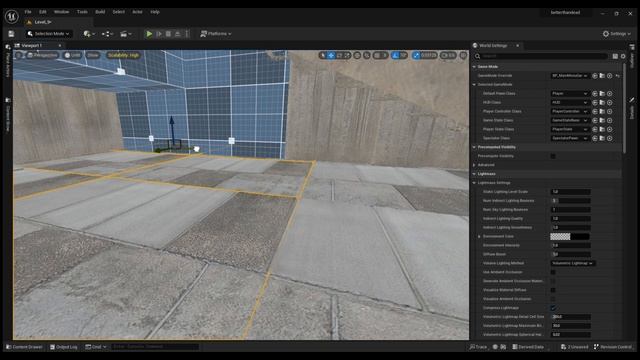
Task: Open the Build menu
Action: pos(100,12)
